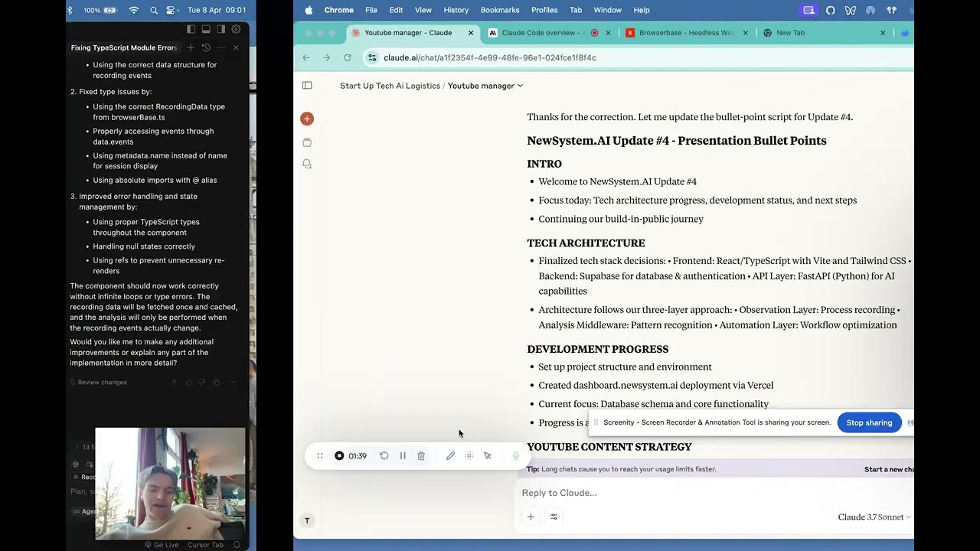The height and width of the screenshot is (551, 980).
Task: Open Wi-Fi menu bar icon
Action: 134,10
